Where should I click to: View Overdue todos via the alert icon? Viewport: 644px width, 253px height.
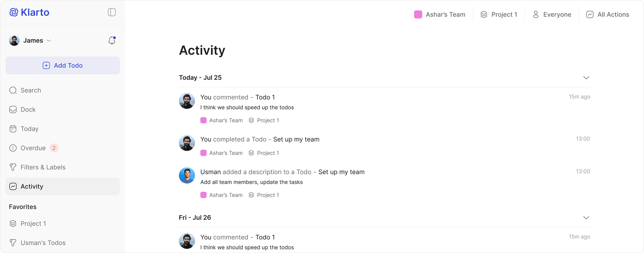pyautogui.click(x=13, y=148)
